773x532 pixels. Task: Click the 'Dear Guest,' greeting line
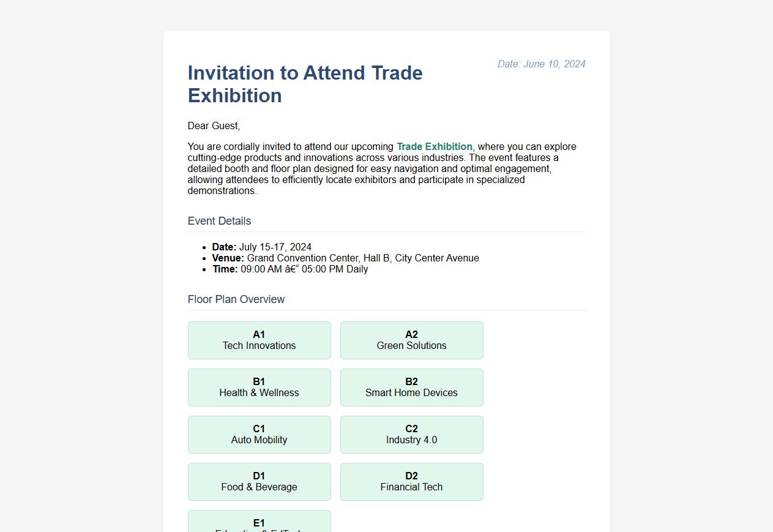pos(214,126)
